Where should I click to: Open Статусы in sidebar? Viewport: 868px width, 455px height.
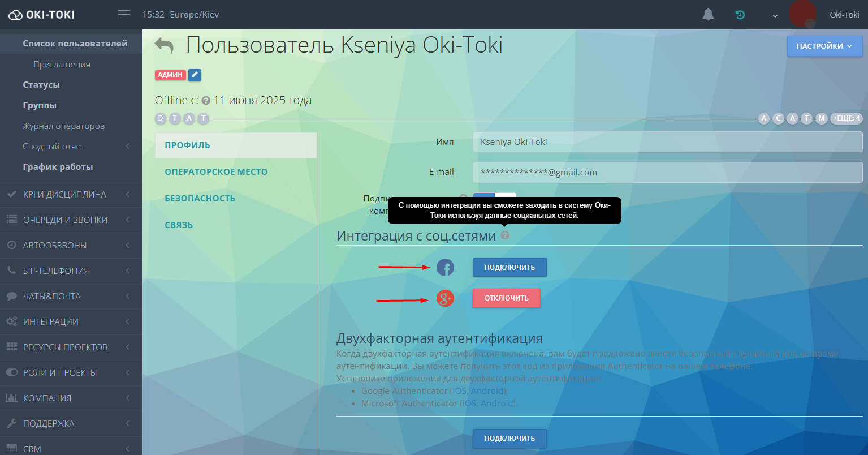click(x=41, y=85)
